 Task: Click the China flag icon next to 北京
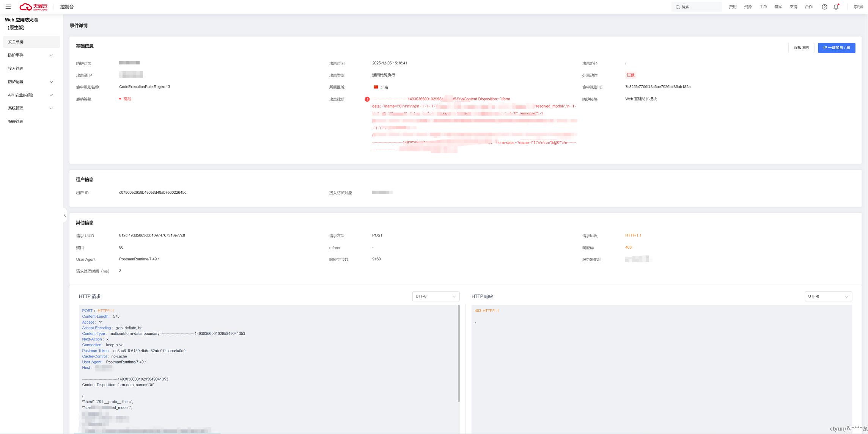(376, 87)
